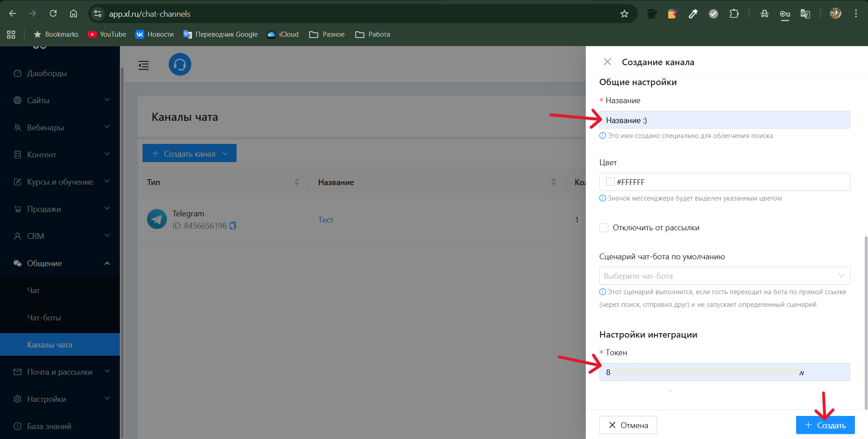Viewport: 868px width, 439px height.
Task: Collapse sidebar with the menu fold icon
Action: [x=143, y=66]
